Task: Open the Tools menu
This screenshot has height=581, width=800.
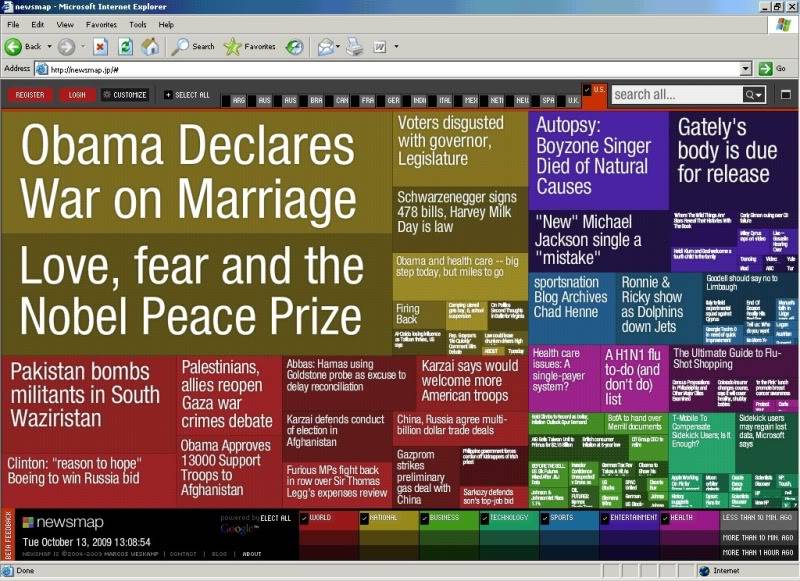Action: click(138, 24)
